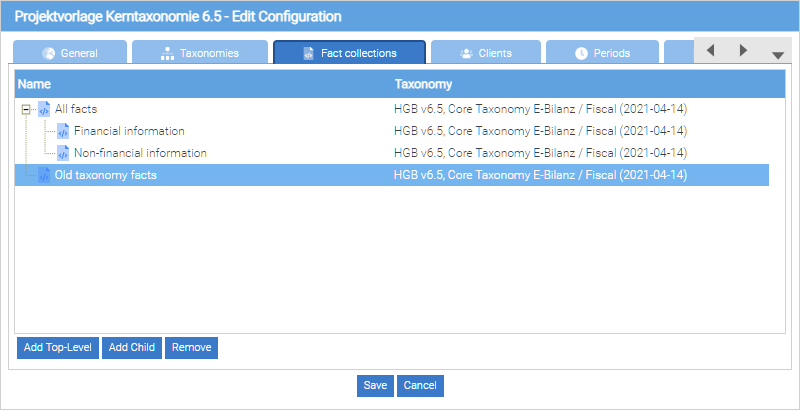800x410 pixels.
Task: Open the tab list dropdown arrow
Action: tap(777, 55)
